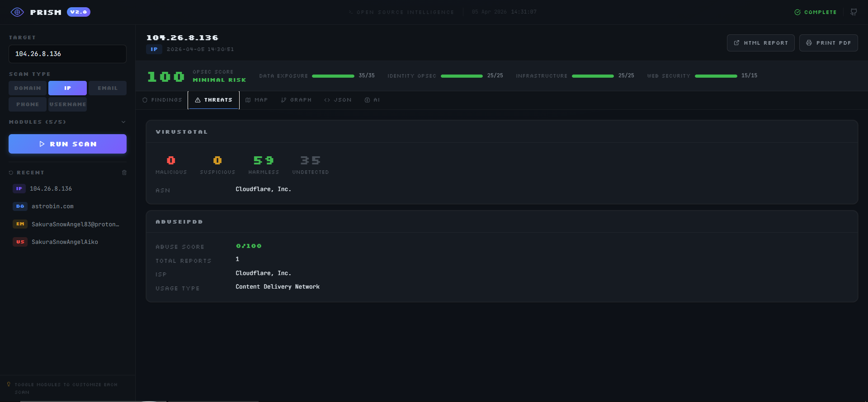Click the PRISM eye logo icon
Image resolution: width=868 pixels, height=402 pixels.
tap(17, 12)
